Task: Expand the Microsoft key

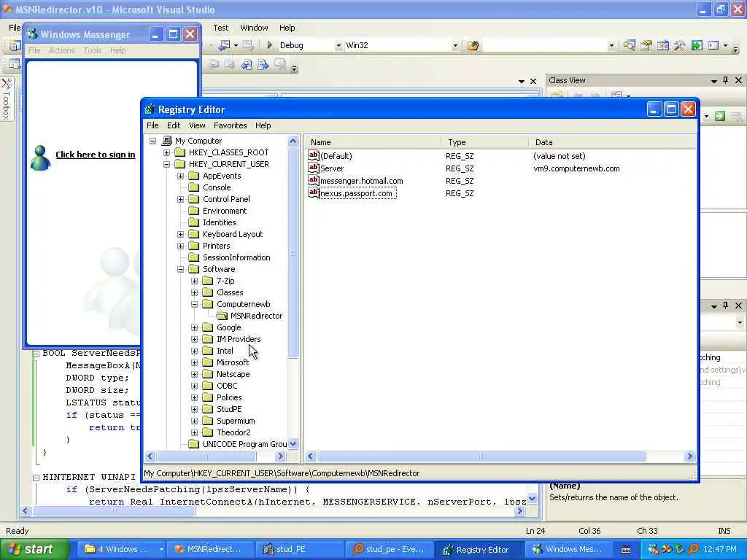Action: [194, 362]
